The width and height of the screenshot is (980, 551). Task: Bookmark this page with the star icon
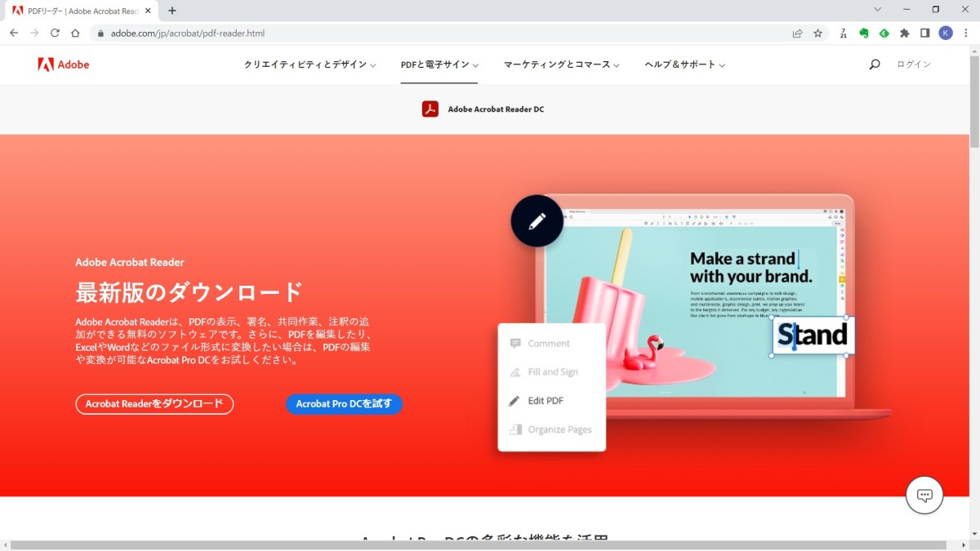(817, 33)
